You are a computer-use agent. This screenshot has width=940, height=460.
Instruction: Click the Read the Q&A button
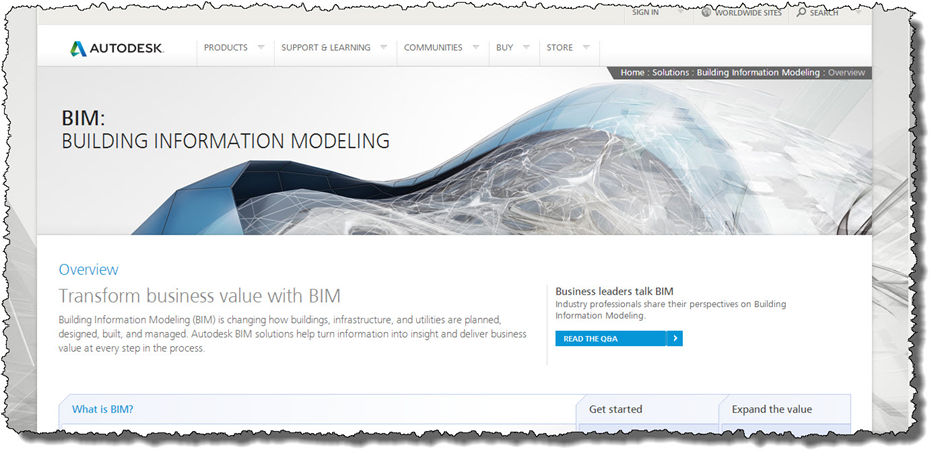(x=619, y=339)
